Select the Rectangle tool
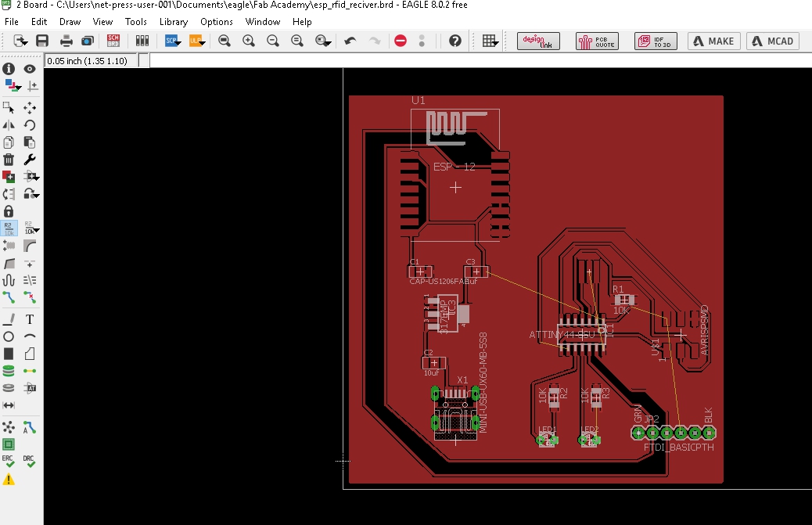This screenshot has height=525, width=812. (x=9, y=354)
